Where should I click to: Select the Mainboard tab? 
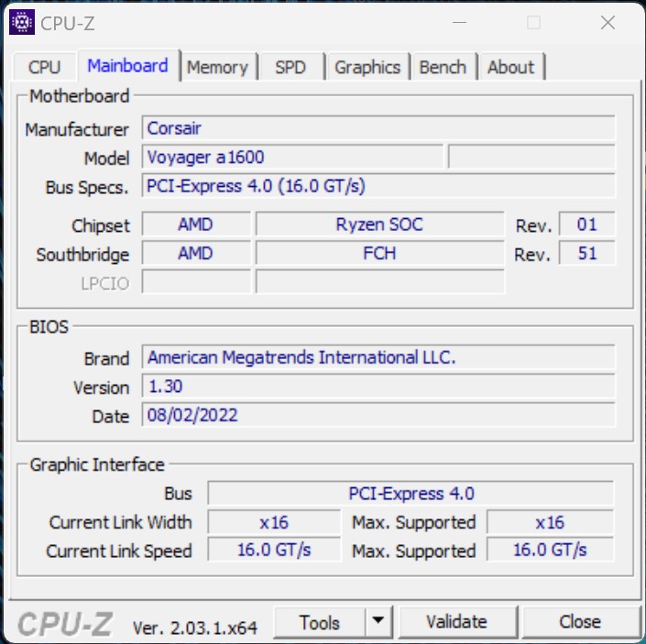pyautogui.click(x=128, y=66)
